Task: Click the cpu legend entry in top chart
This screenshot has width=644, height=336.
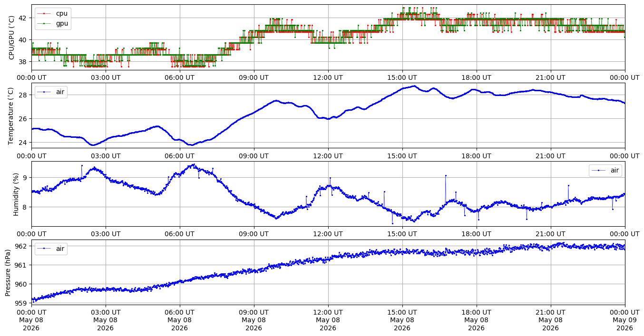Action: pos(53,14)
